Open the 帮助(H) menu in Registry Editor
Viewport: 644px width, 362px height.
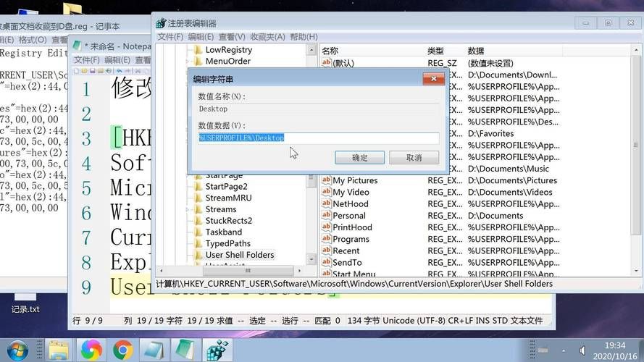(x=304, y=37)
